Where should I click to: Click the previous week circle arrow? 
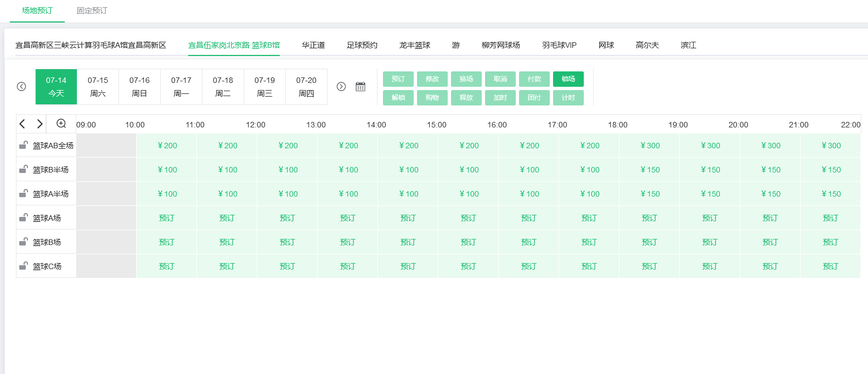click(21, 87)
